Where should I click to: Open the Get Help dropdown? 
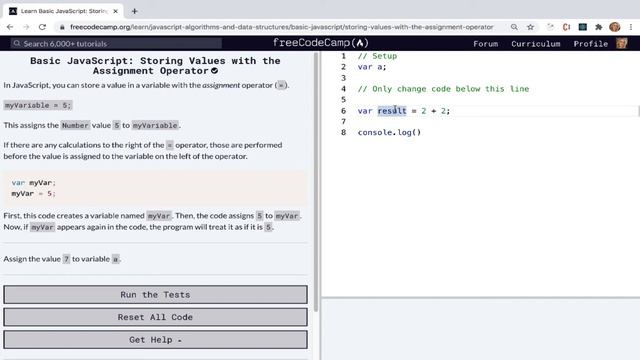(x=155, y=340)
